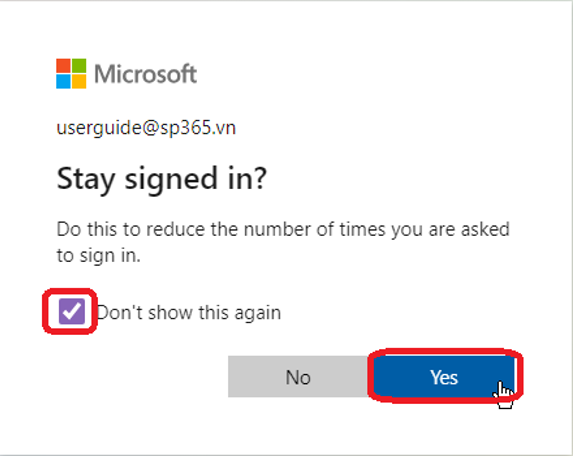Click the yellow square in Microsoft logo
Screen dimensions: 573x460
pyautogui.click(x=79, y=81)
